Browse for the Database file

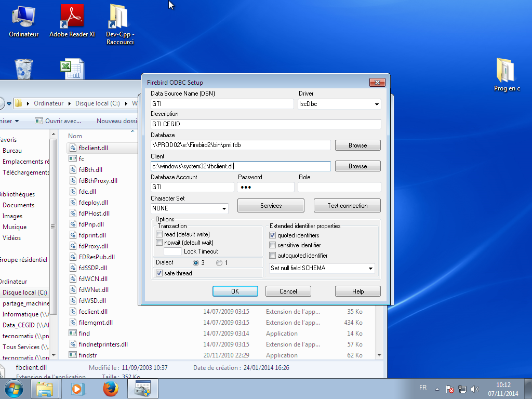[x=357, y=145]
